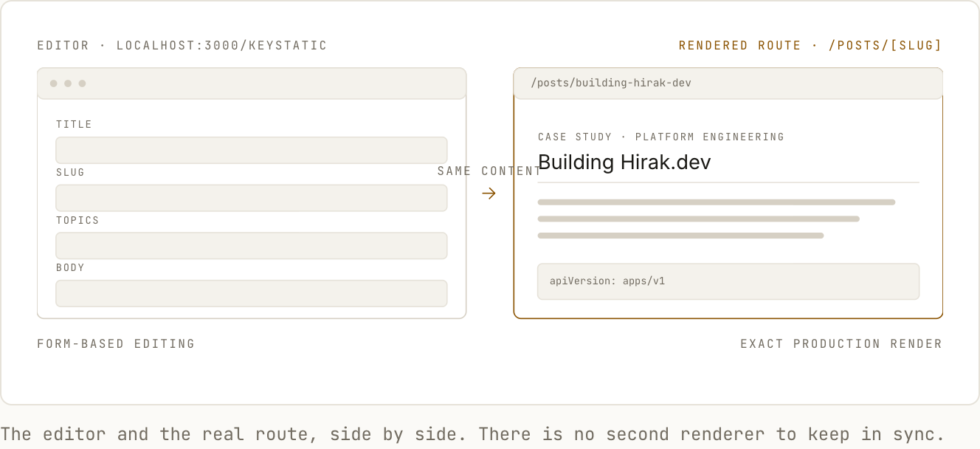Click the figure caption about side by side
This screenshot has height=449, width=980.
[x=473, y=434]
